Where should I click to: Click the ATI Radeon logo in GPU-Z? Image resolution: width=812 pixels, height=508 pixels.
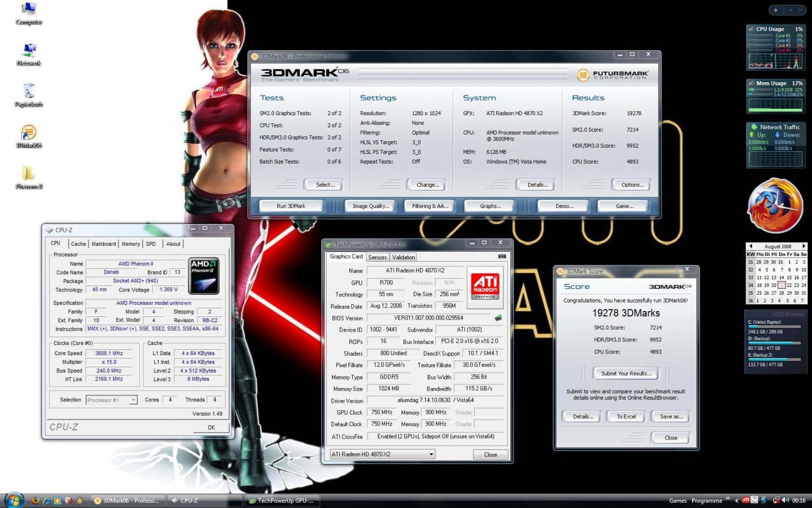pos(485,286)
